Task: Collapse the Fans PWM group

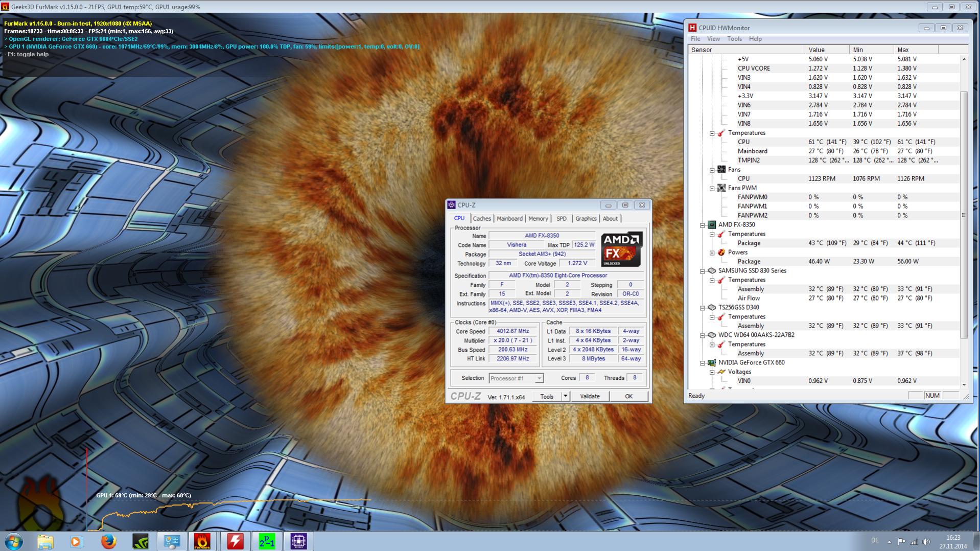Action: (x=712, y=188)
